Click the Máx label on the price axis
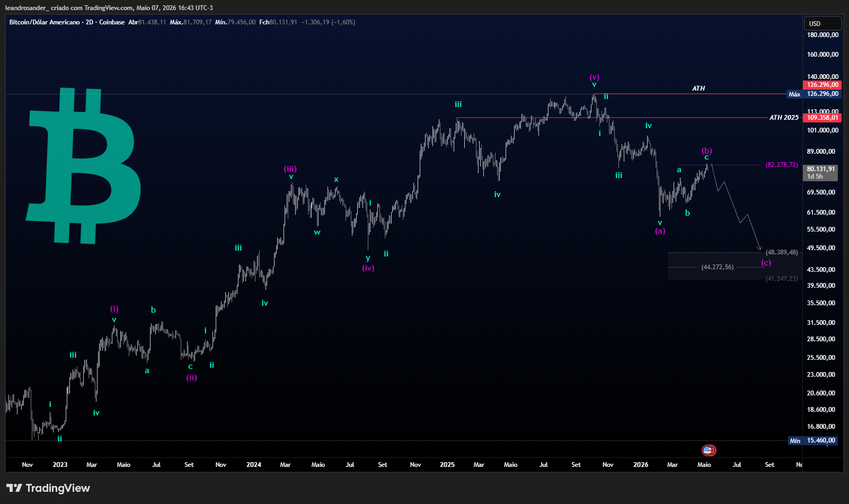This screenshot has width=849, height=504. tap(794, 94)
